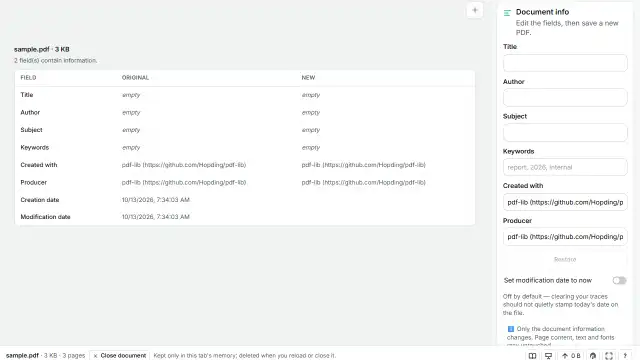Image resolution: width=640 pixels, height=360 pixels.
Task: Click the Producer input field
Action: coord(565,237)
